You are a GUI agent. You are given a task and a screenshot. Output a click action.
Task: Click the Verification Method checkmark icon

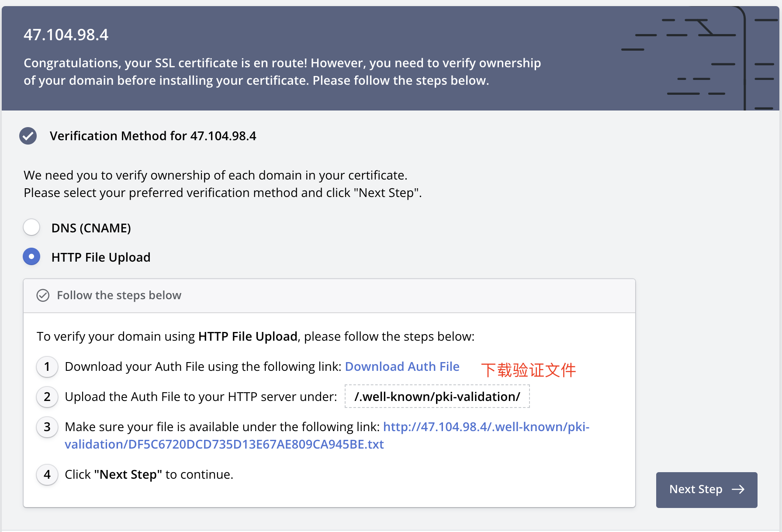[x=28, y=136]
